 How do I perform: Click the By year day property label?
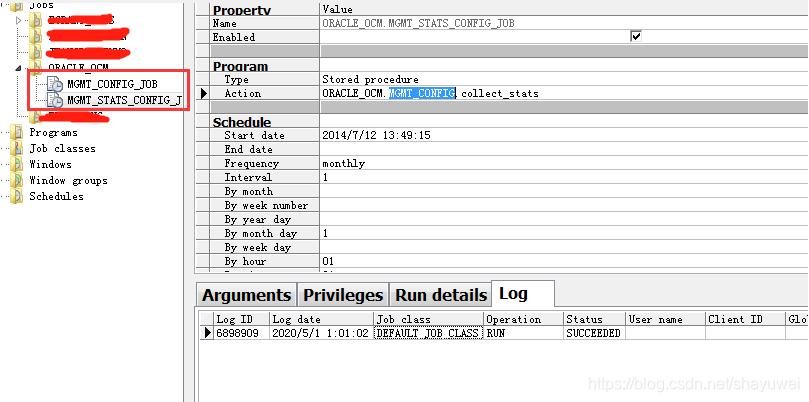[x=258, y=219]
